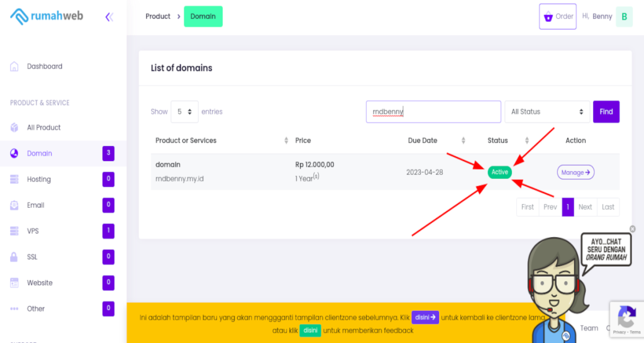Image resolution: width=644 pixels, height=343 pixels.
Task: Click the Domain globe icon
Action: (14, 153)
